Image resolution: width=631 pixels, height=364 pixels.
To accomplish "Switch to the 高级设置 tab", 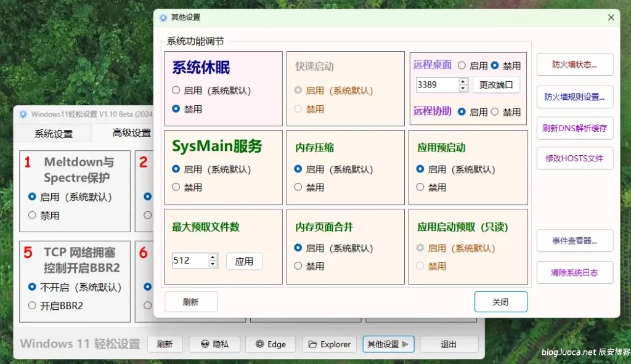I will click(x=131, y=133).
